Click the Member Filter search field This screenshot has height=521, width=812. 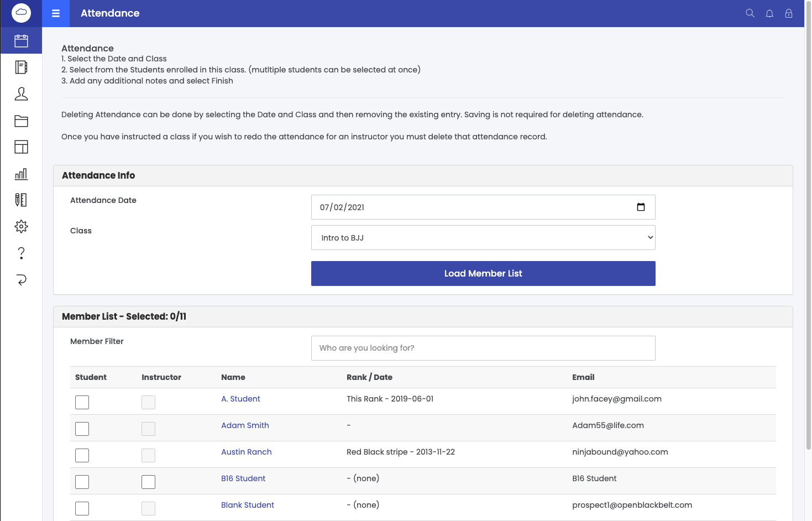(x=483, y=348)
